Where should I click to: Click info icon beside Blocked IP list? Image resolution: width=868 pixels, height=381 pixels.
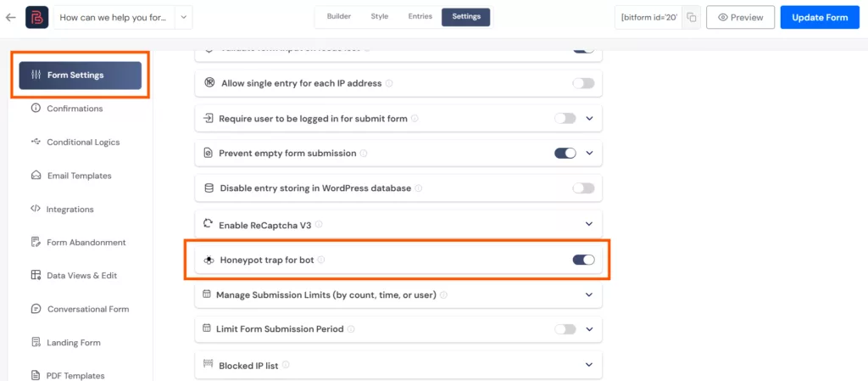(x=286, y=366)
